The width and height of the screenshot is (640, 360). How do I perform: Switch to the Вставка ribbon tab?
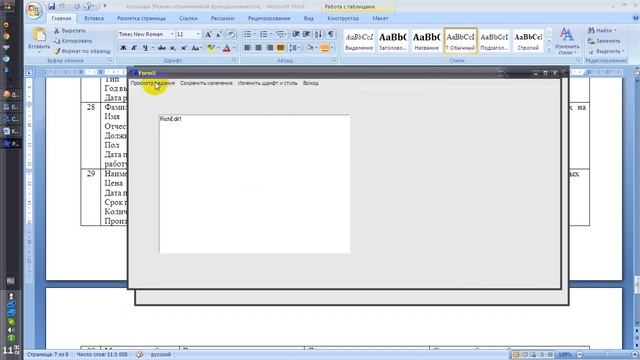pos(94,18)
